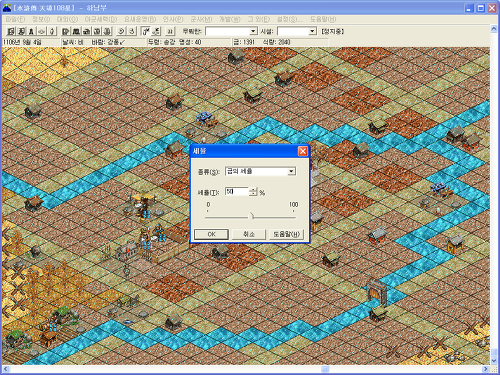The height and width of the screenshot is (375, 500).
Task: Toggle the pressed-in toolbar icon before pause
Action: tap(146, 31)
